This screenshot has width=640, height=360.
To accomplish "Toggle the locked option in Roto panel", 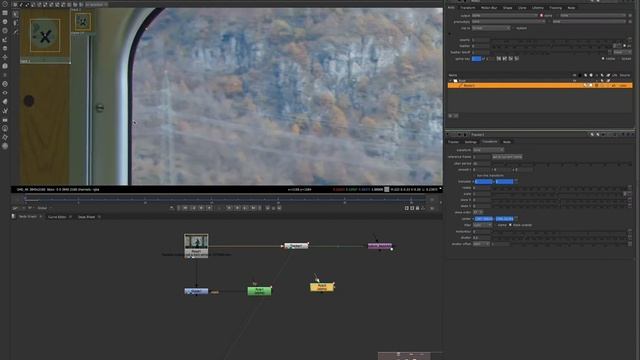I will (619, 59).
